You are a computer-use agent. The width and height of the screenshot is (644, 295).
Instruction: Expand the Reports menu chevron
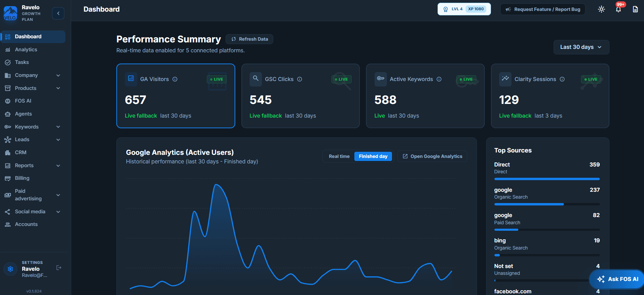coord(58,166)
